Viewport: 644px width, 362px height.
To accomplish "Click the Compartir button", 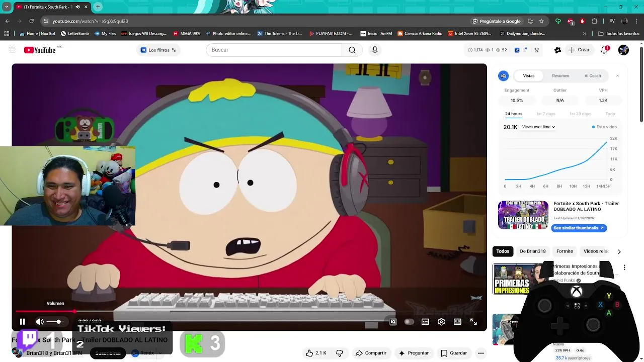I will coord(371,353).
